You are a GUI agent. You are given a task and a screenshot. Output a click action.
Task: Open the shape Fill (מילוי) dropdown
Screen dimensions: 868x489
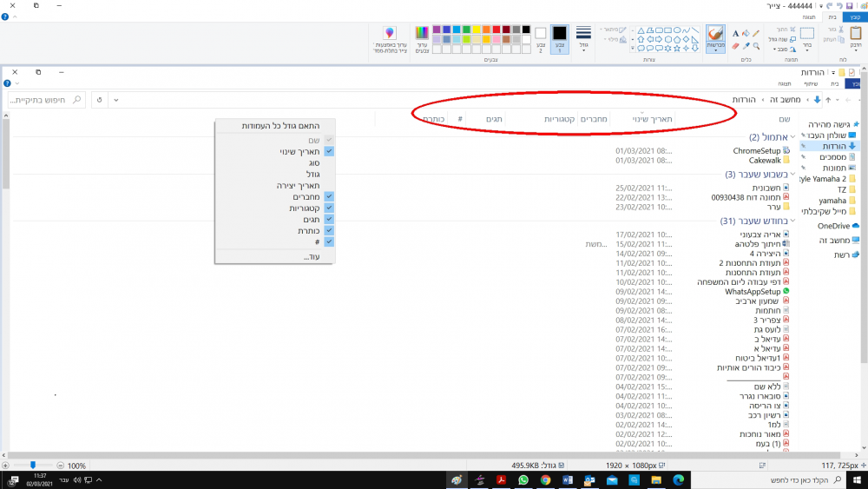point(615,39)
